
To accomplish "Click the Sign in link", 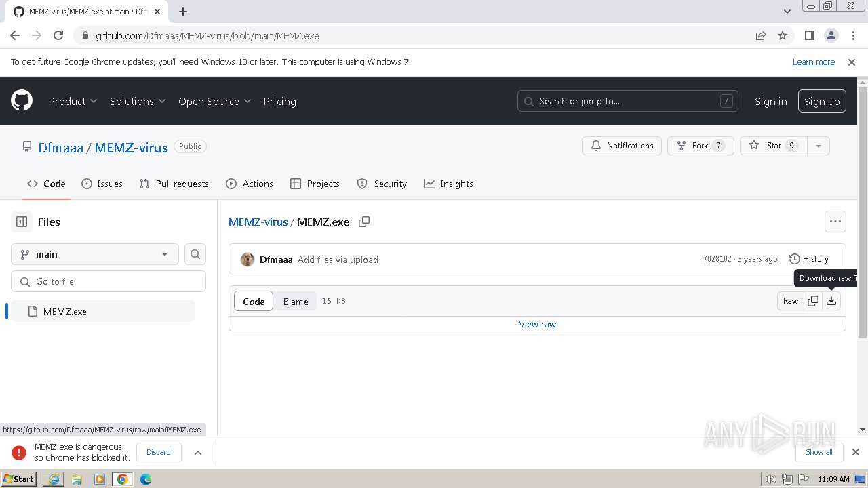I will point(770,101).
